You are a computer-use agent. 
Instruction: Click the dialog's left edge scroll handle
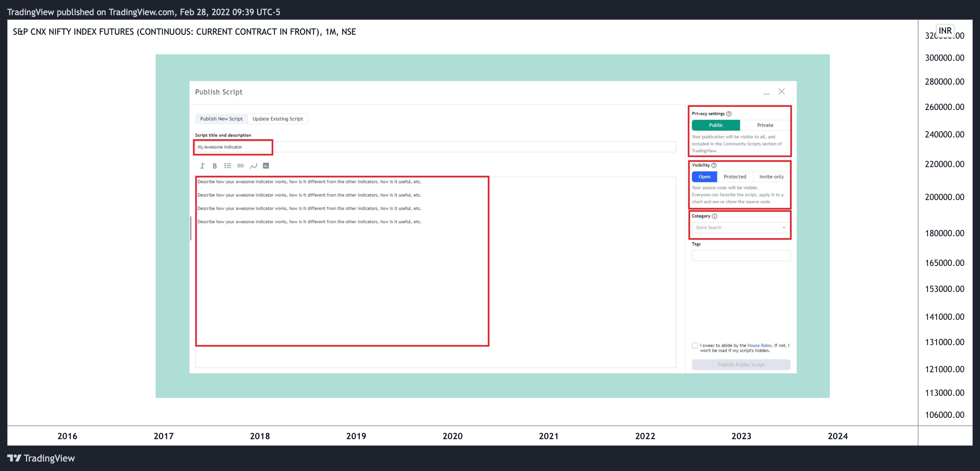[x=191, y=228]
